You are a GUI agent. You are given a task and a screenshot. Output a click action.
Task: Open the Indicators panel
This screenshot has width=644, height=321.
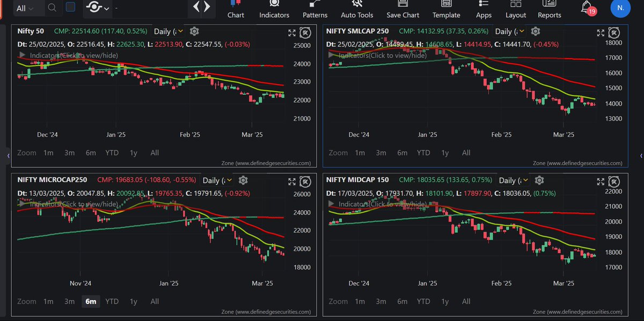pos(274,9)
